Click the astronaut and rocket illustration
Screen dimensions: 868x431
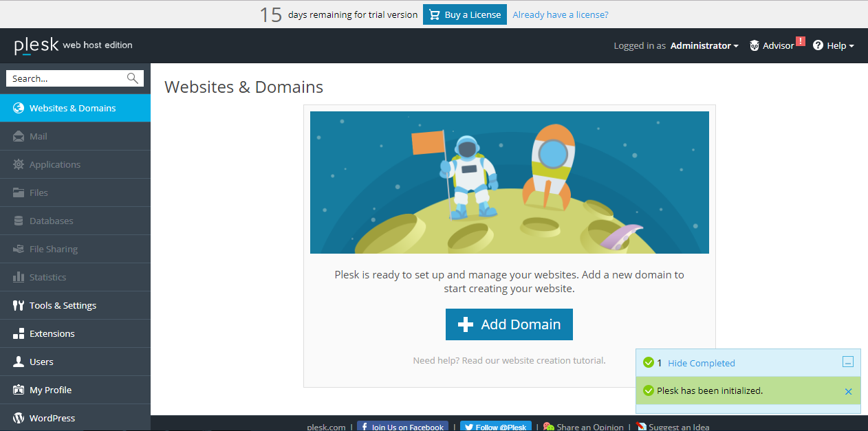tap(510, 182)
